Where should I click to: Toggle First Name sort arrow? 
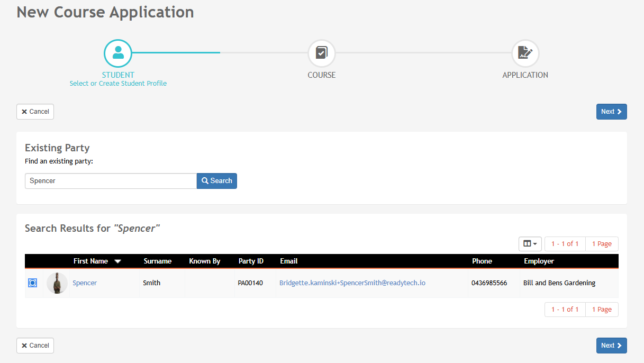click(x=117, y=261)
